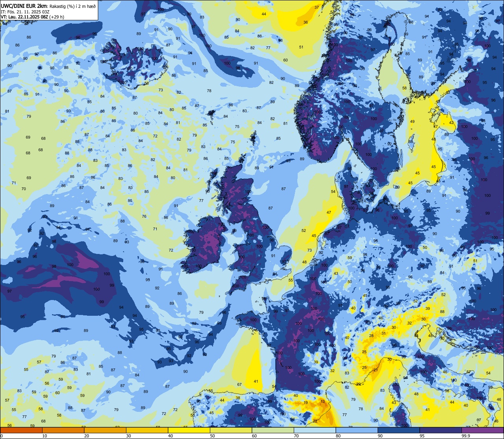Click the 90–95 dark blue legend swatch
This screenshot has height=439, width=504.
pyautogui.click(x=398, y=430)
